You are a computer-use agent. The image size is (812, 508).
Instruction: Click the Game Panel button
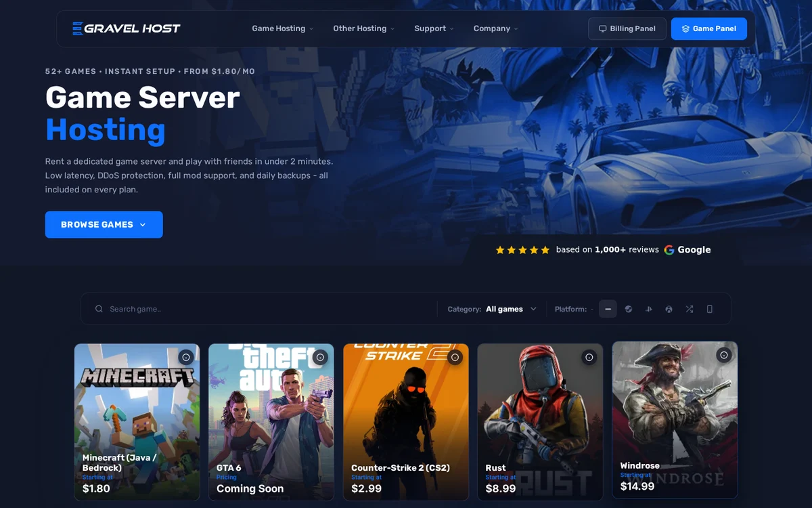click(x=709, y=28)
